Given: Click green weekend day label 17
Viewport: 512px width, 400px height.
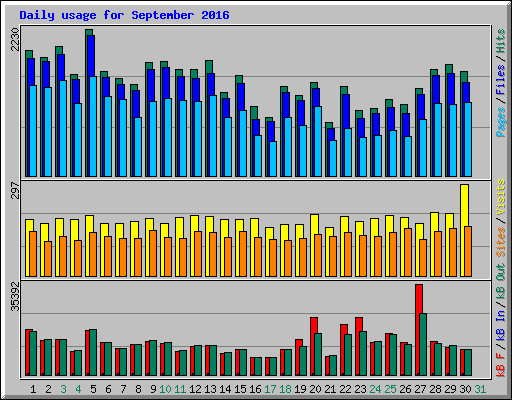Looking at the screenshot, I should [270, 389].
